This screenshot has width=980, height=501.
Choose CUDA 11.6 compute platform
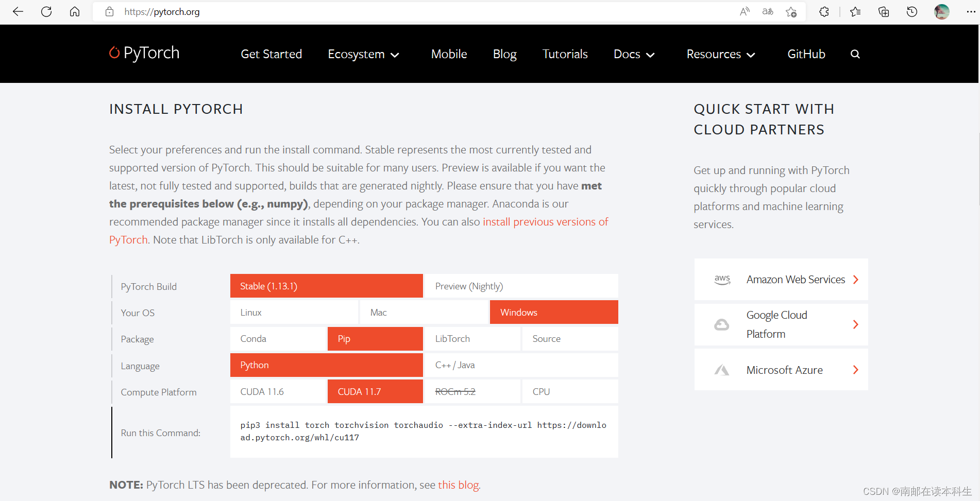(278, 391)
